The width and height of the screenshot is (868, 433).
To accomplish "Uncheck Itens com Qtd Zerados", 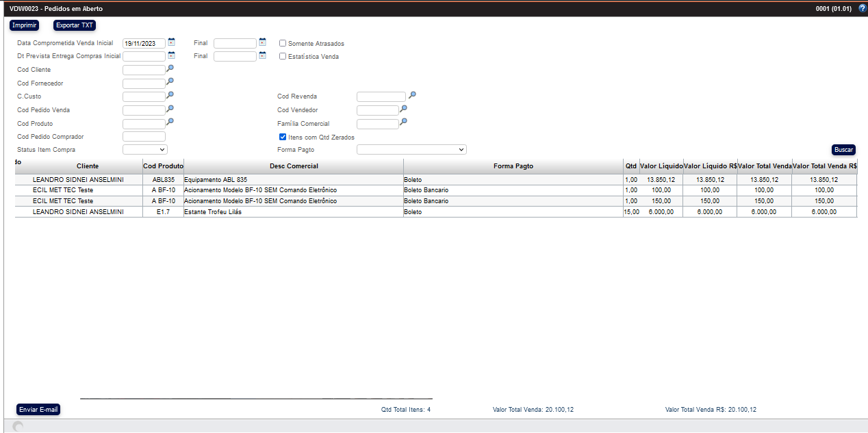I will click(x=283, y=137).
